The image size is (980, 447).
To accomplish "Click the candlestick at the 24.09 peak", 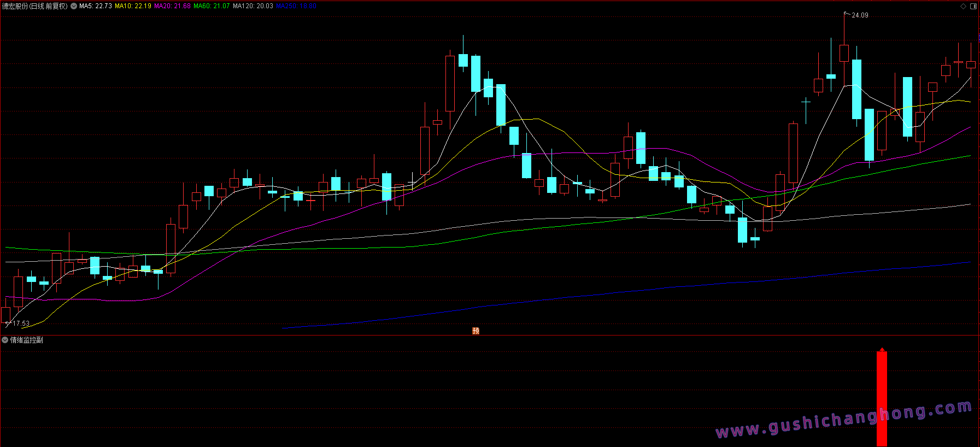I will click(844, 53).
